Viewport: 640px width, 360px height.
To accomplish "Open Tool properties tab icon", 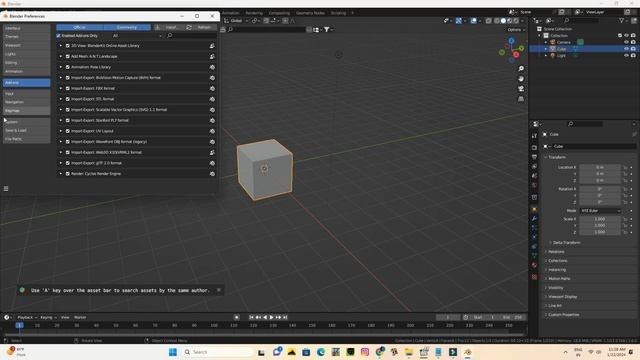I will coord(534,136).
